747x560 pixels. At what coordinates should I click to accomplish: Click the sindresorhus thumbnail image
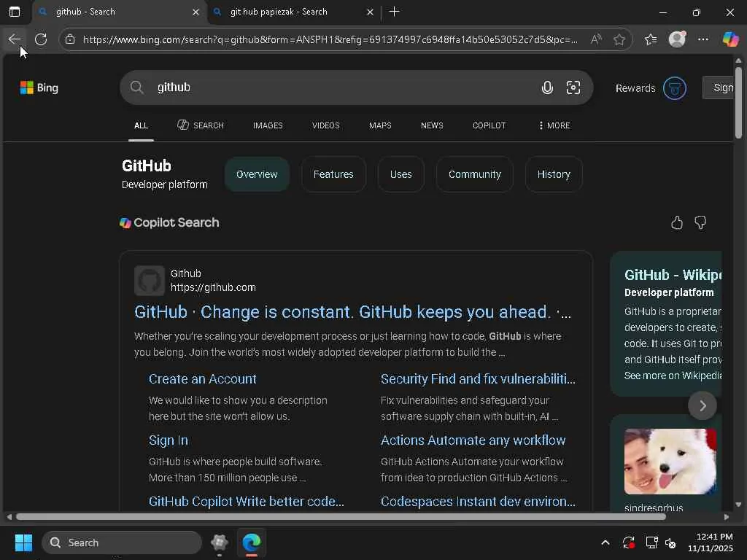click(670, 462)
